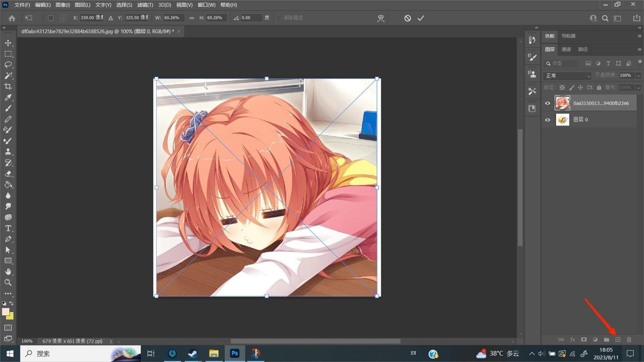Toggle maintain aspect ratio link between W and H

point(192,18)
